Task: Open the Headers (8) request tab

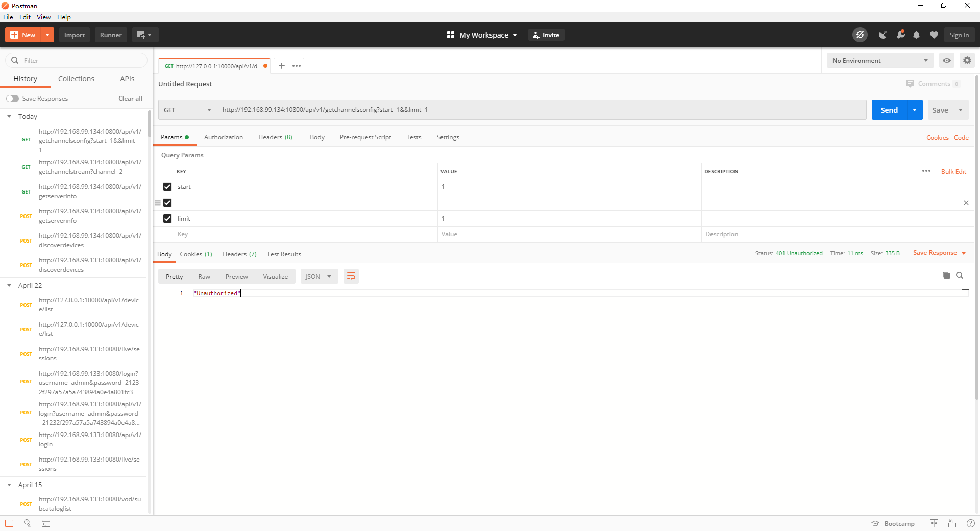Action: [275, 137]
